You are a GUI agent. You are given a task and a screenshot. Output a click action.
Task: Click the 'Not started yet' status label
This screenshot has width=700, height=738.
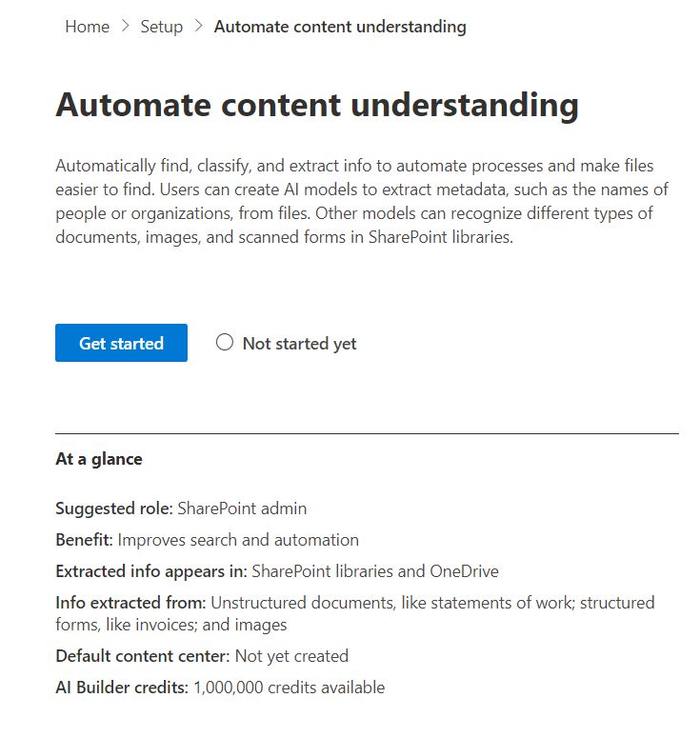pos(299,344)
